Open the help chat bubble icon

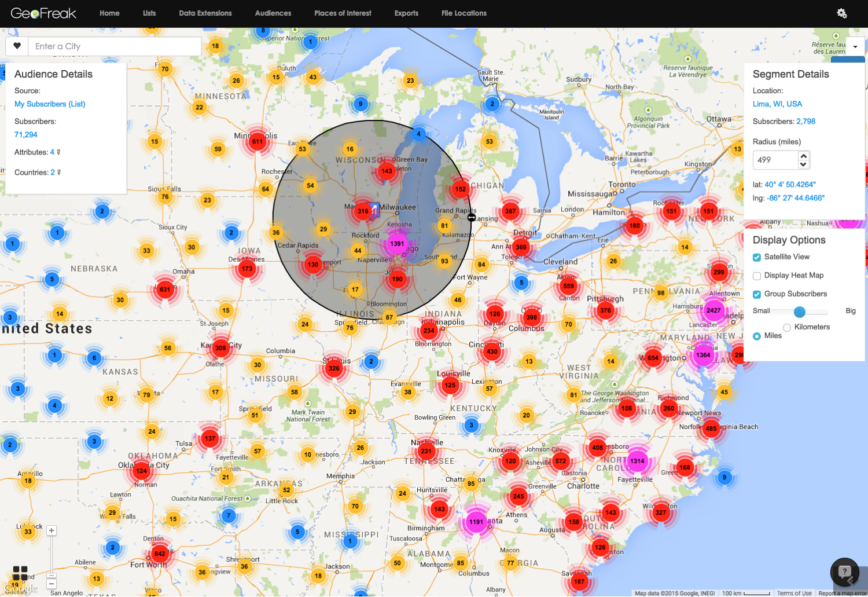pyautogui.click(x=844, y=572)
